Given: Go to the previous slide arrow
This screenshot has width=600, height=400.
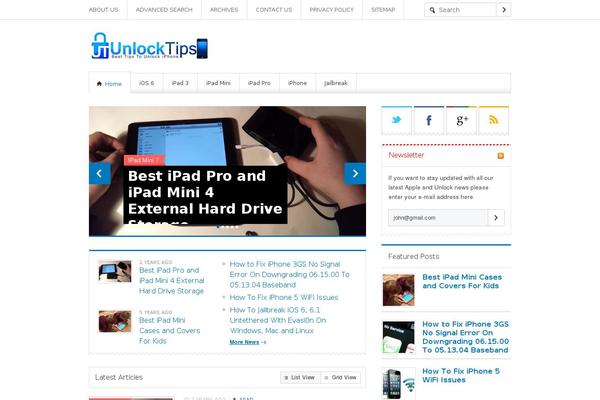Looking at the screenshot, I should pos(100,173).
